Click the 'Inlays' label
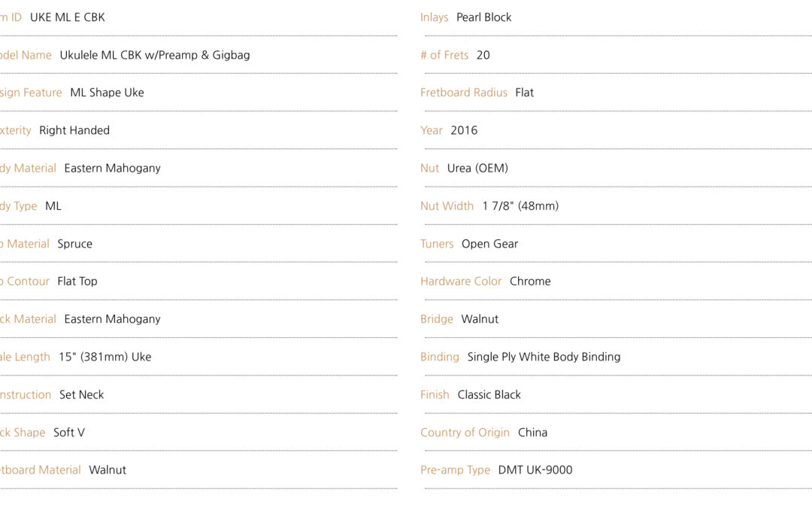 pos(435,17)
